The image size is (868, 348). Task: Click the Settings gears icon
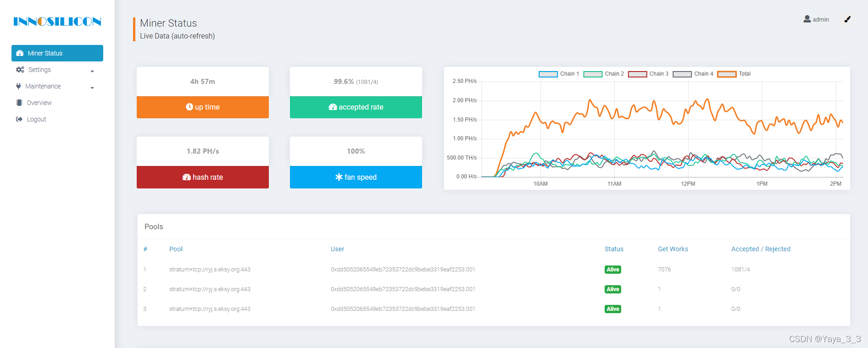20,70
